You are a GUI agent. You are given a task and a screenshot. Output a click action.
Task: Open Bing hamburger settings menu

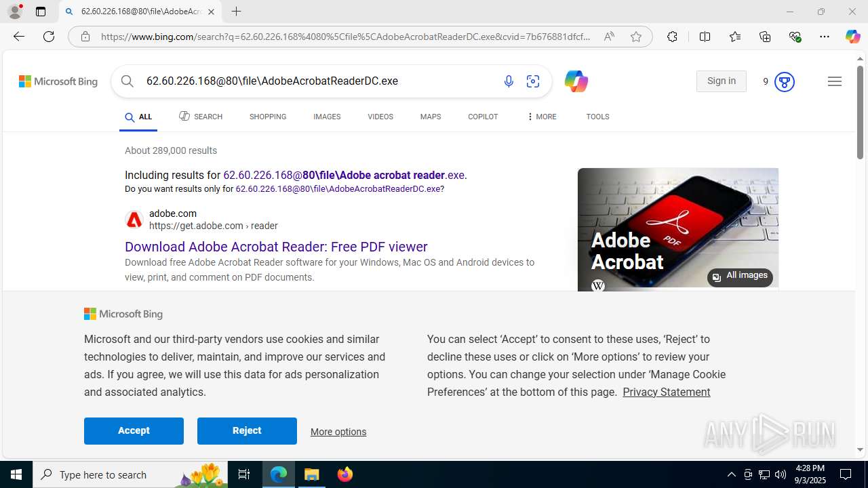tap(835, 81)
